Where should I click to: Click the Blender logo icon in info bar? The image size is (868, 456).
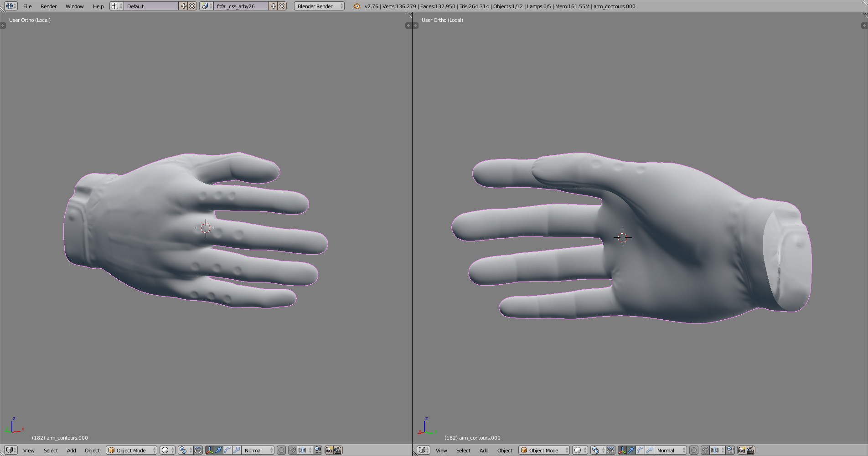click(356, 6)
